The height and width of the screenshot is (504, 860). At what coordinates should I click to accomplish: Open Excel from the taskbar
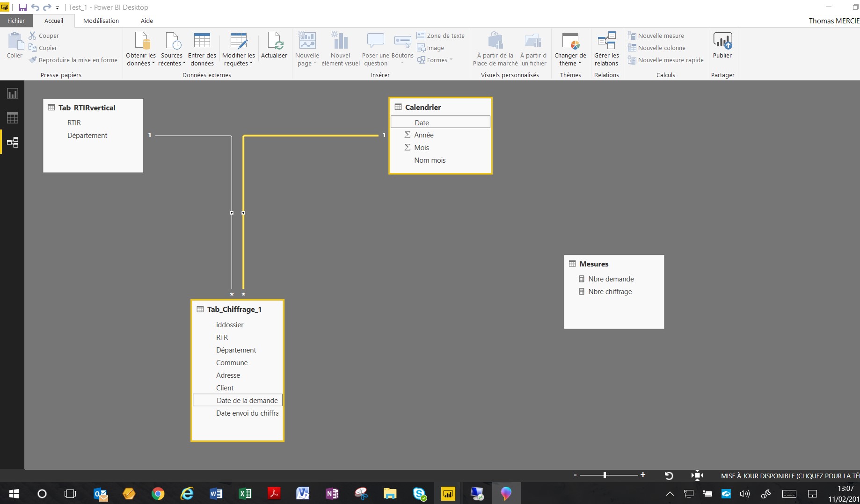coord(245,493)
